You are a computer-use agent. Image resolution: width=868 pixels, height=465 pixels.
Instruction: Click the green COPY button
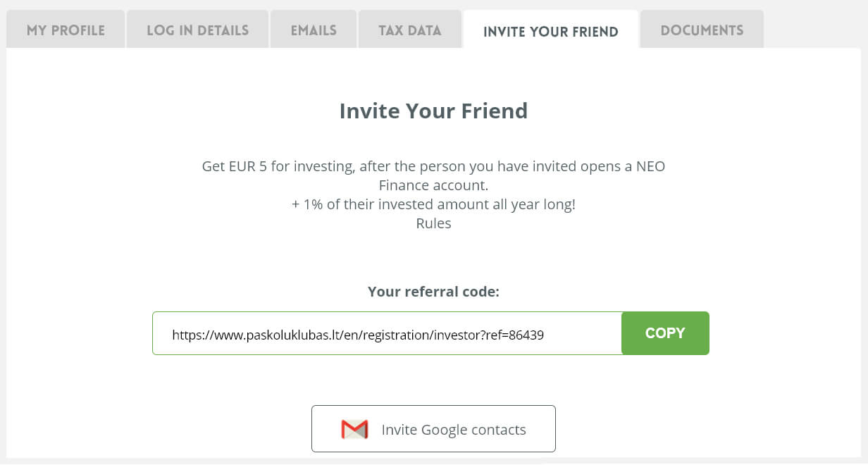pos(665,333)
